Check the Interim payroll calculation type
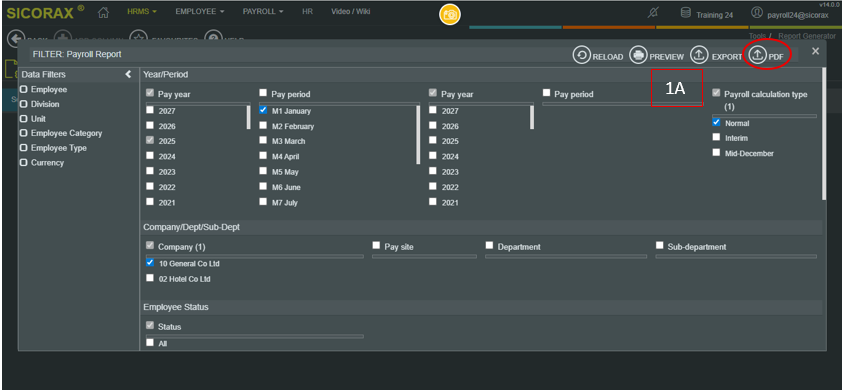 [716, 137]
